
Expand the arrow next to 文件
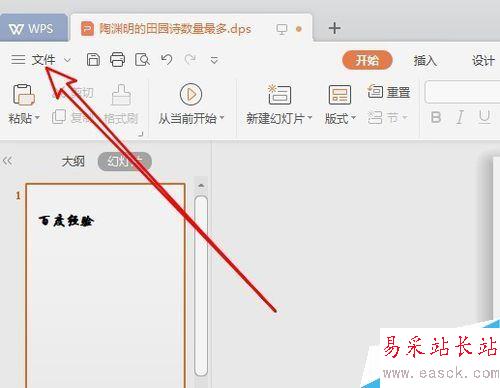tap(67, 60)
